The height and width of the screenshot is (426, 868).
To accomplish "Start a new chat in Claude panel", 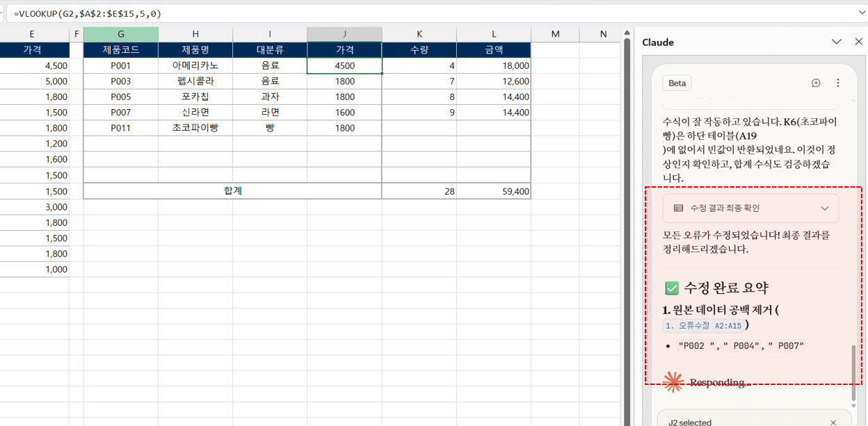I will click(816, 83).
